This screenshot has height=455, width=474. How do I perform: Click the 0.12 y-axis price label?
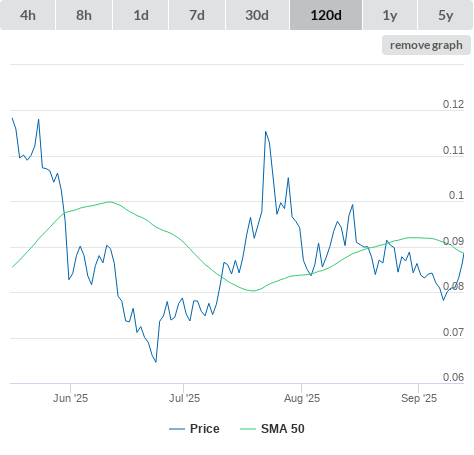tap(453, 104)
